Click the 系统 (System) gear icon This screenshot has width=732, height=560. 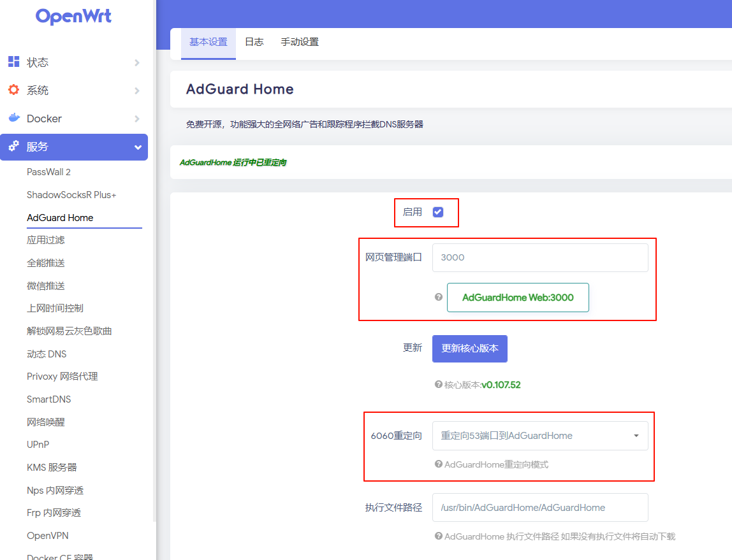(14, 90)
